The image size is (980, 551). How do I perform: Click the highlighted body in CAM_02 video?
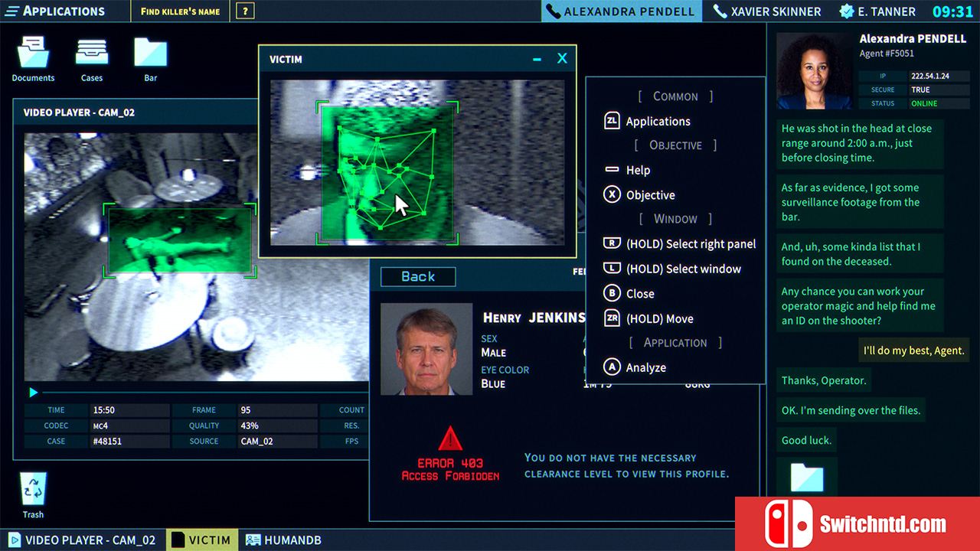coord(180,240)
